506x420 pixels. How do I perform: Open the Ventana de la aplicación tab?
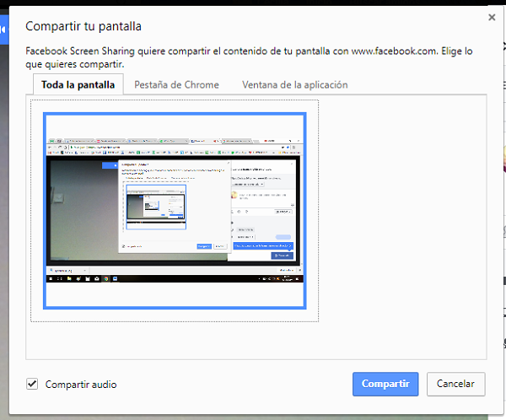coord(294,84)
